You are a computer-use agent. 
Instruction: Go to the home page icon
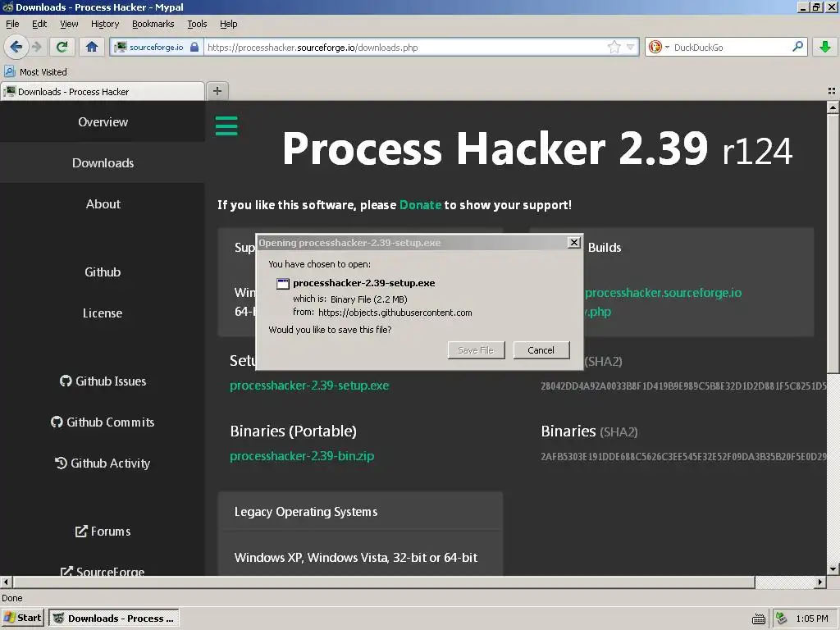92,47
